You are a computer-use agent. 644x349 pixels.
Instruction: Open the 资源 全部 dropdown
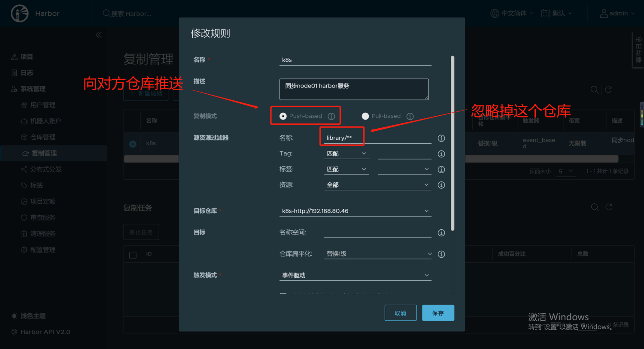[x=378, y=185]
